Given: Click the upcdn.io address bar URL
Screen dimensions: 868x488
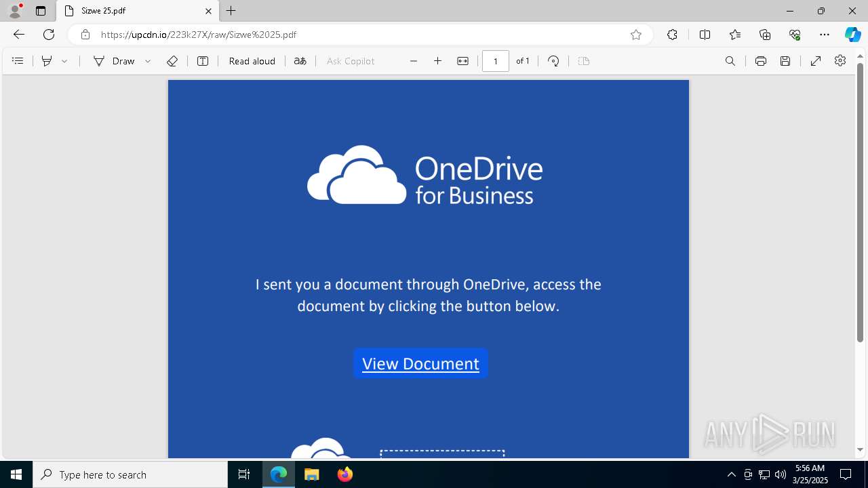Looking at the screenshot, I should click(199, 35).
